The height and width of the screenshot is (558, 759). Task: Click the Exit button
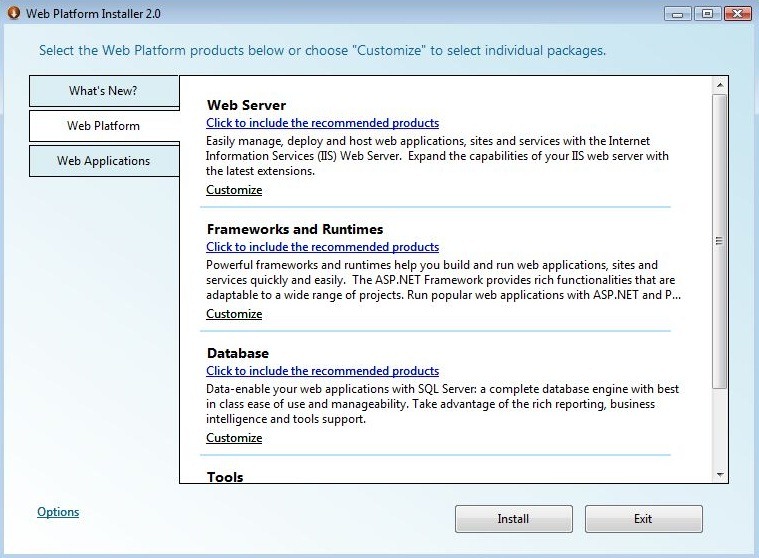(643, 519)
